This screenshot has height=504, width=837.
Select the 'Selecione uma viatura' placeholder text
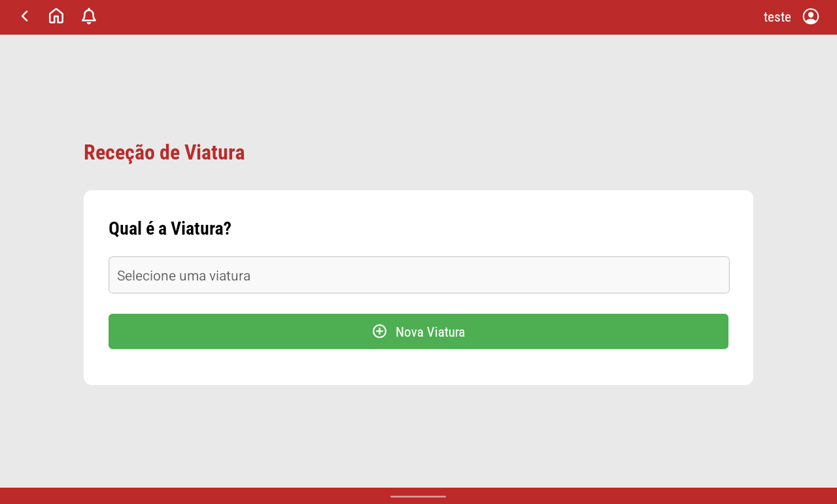coord(184,276)
